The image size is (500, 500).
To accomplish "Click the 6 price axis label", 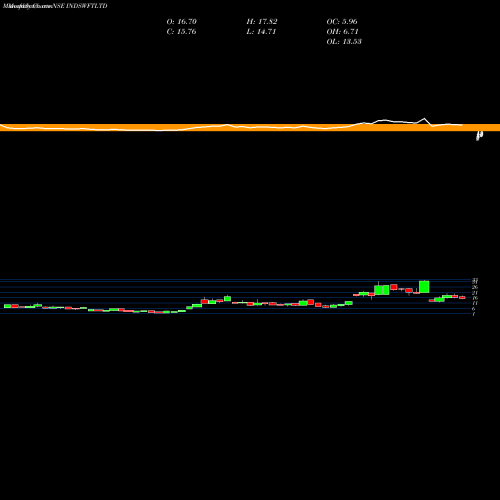I will click(x=473, y=309).
